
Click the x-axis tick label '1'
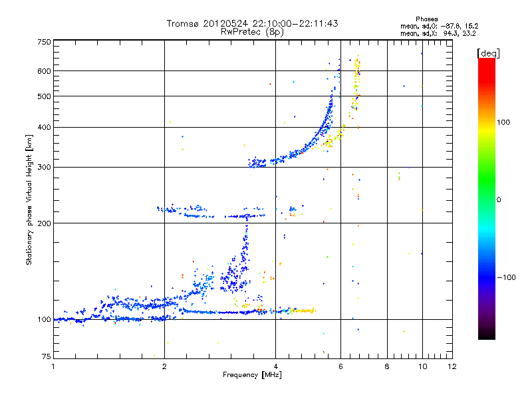(53, 366)
